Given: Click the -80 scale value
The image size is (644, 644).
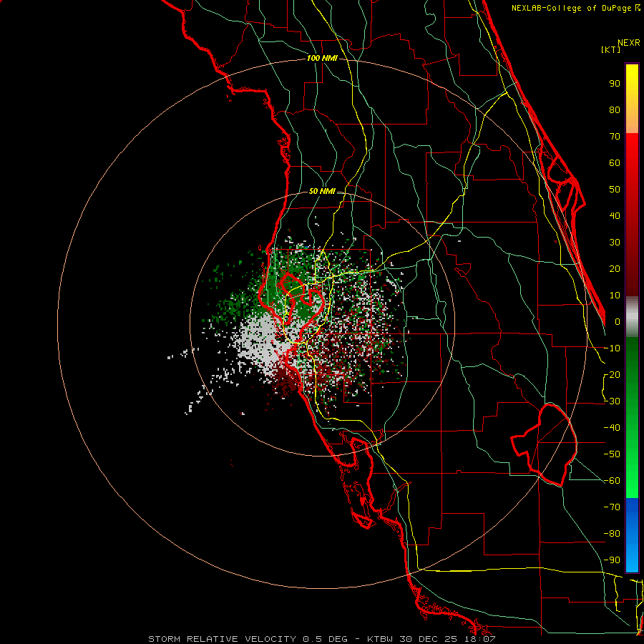Looking at the screenshot, I should (x=612, y=534).
